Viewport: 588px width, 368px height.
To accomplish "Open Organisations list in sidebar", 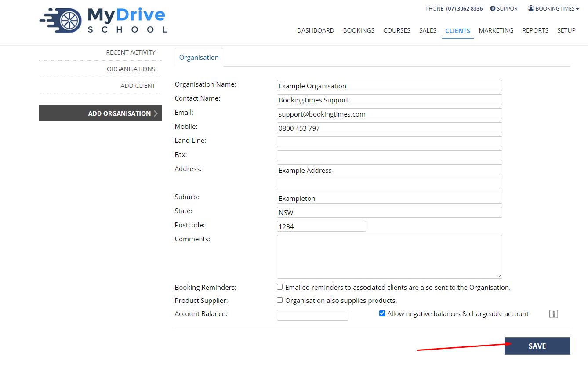I will coord(131,69).
